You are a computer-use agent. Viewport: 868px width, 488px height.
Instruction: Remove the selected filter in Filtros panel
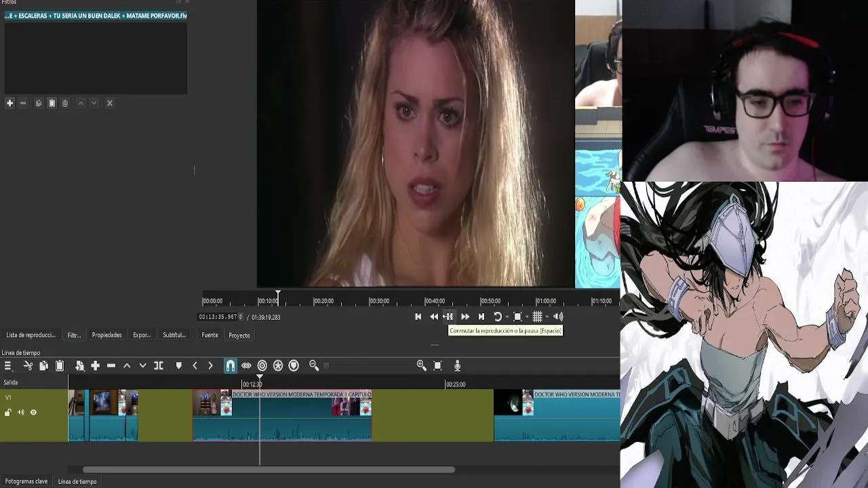[23, 103]
